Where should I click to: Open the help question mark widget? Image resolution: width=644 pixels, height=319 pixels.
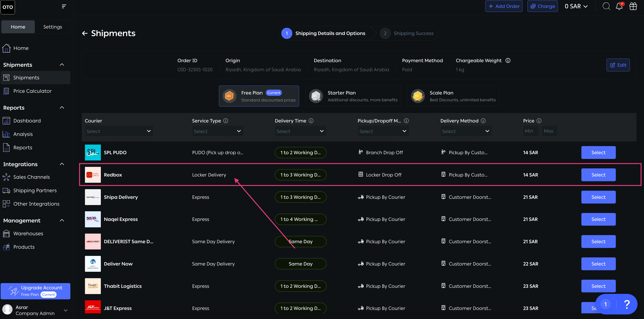pos(627,304)
